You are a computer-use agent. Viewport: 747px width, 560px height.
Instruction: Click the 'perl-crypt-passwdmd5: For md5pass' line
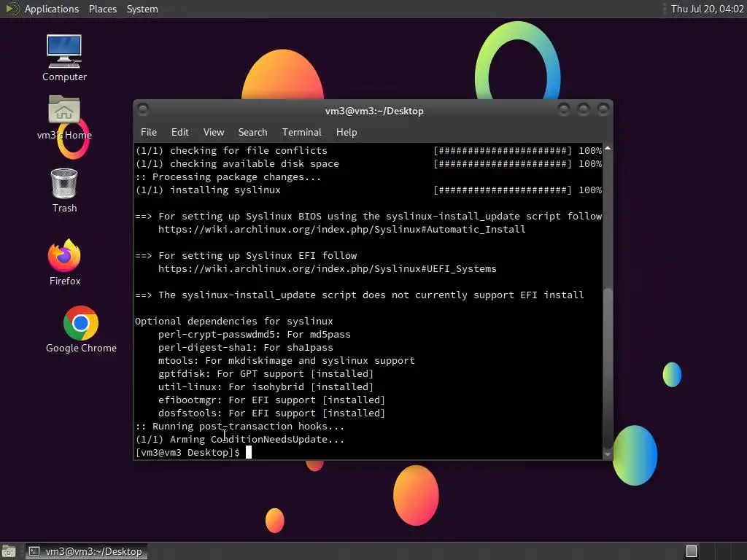coord(255,334)
